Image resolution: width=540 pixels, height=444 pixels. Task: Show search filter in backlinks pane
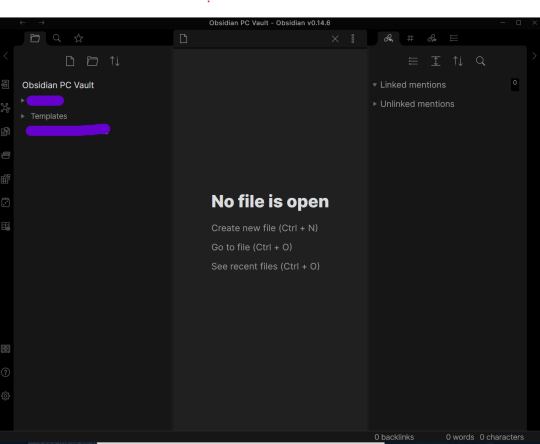point(480,61)
